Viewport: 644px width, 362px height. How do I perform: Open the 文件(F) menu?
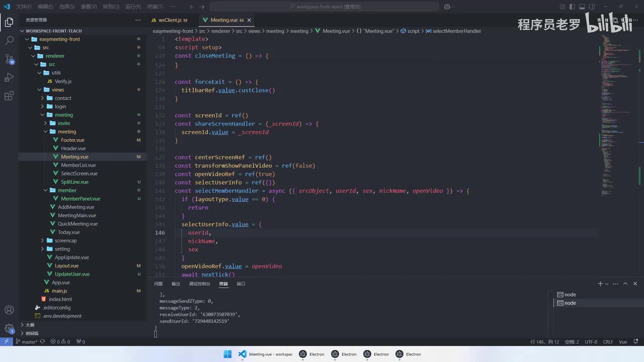(24, 7)
